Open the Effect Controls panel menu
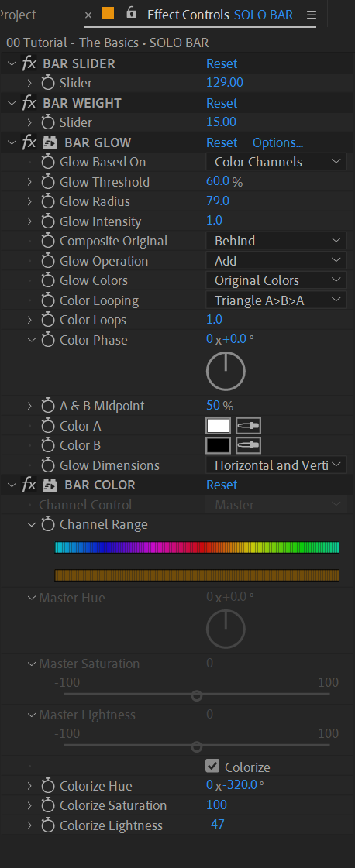This screenshot has height=868, width=355. pos(312,15)
